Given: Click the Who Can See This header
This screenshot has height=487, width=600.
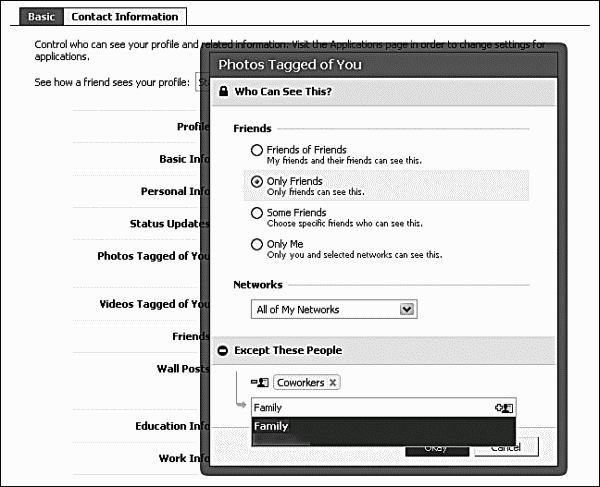Looking at the screenshot, I should coord(283,92).
